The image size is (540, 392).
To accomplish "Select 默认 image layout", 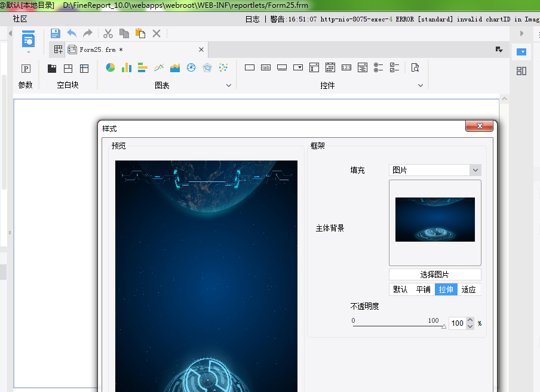I will (401, 289).
